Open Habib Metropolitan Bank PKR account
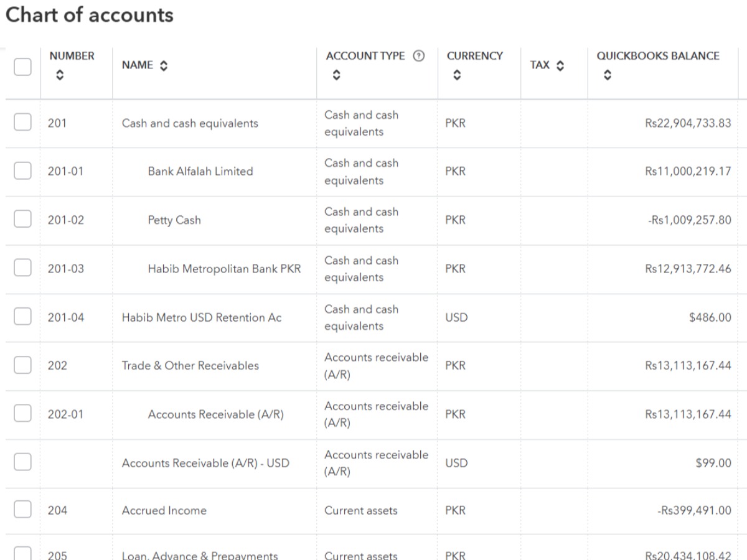The height and width of the screenshot is (560, 747). (224, 269)
